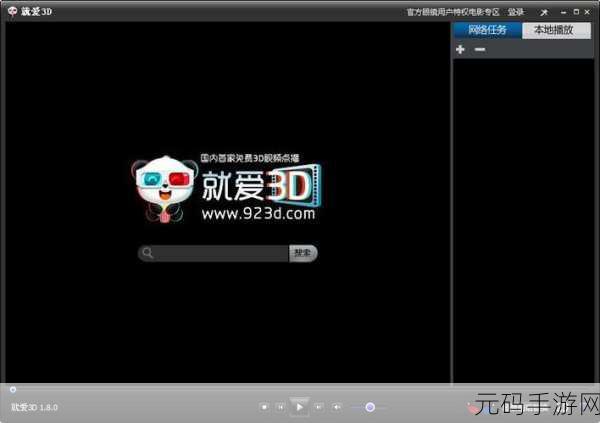Open the 官方眼镜用户特权电影专区 link
The width and height of the screenshot is (600, 423).
tap(453, 12)
